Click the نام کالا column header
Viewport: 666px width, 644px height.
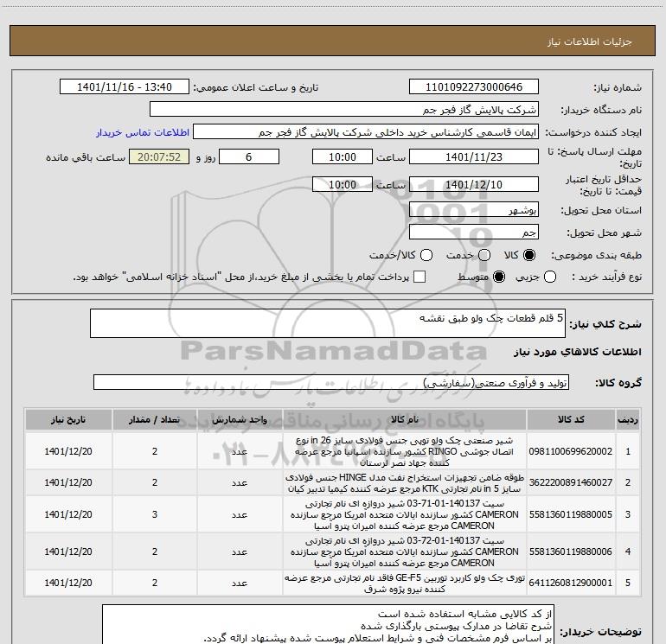point(405,419)
